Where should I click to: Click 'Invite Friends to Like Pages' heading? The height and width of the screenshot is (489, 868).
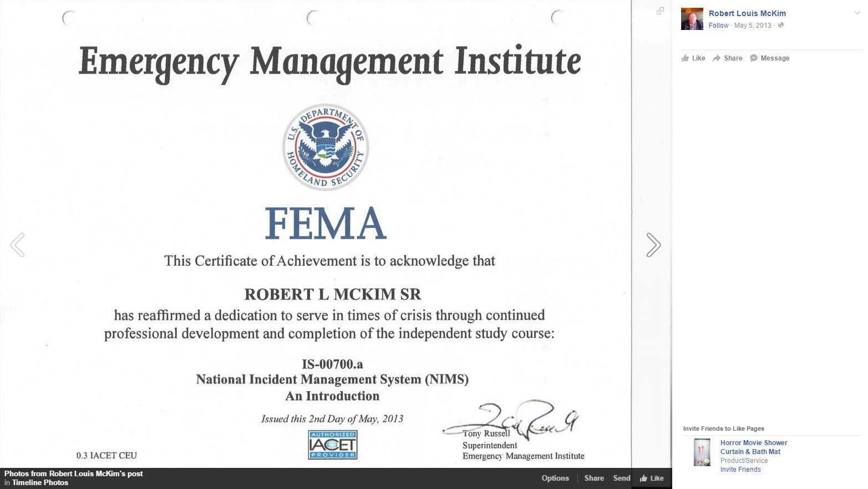pyautogui.click(x=723, y=428)
